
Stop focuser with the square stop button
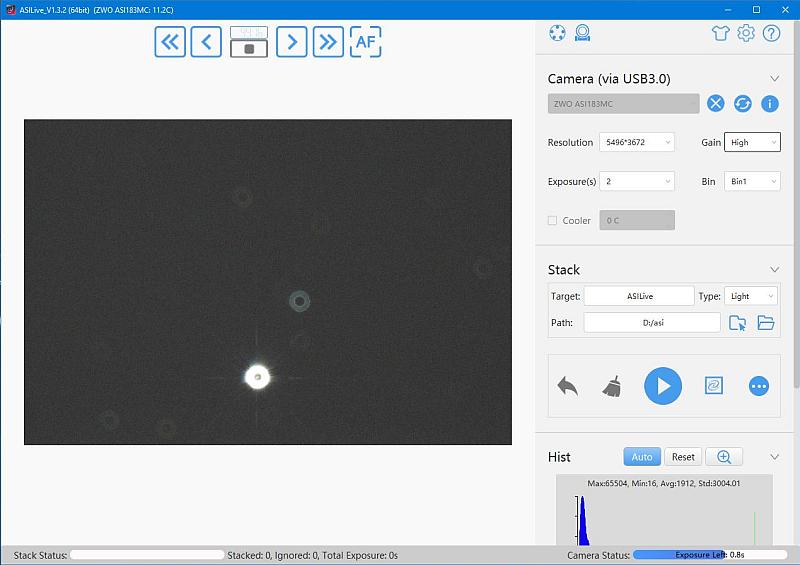[249, 49]
